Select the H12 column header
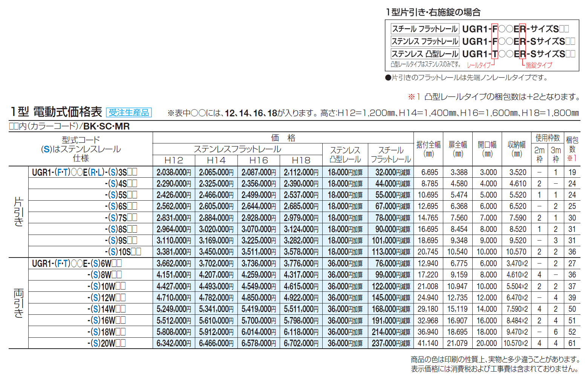Image resolution: width=588 pixels, height=378 pixels. pos(173,160)
